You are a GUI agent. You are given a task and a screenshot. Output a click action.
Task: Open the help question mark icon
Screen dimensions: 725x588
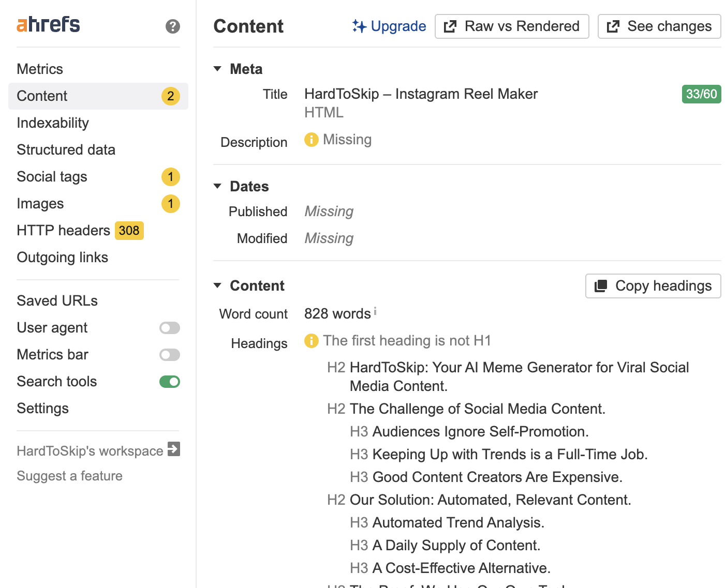pos(172,27)
